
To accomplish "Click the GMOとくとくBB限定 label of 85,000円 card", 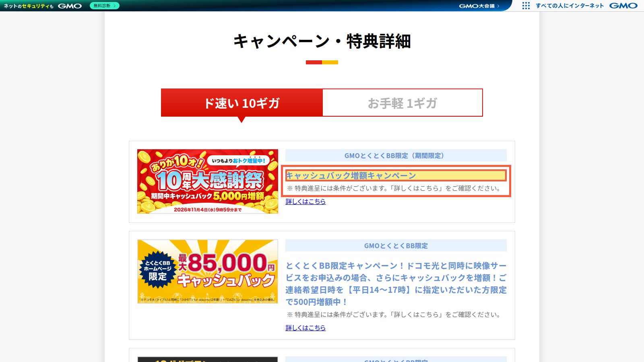I will coord(396,245).
